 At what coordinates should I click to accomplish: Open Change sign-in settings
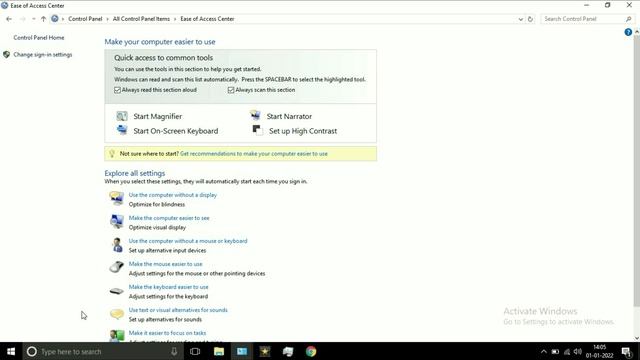(42, 54)
